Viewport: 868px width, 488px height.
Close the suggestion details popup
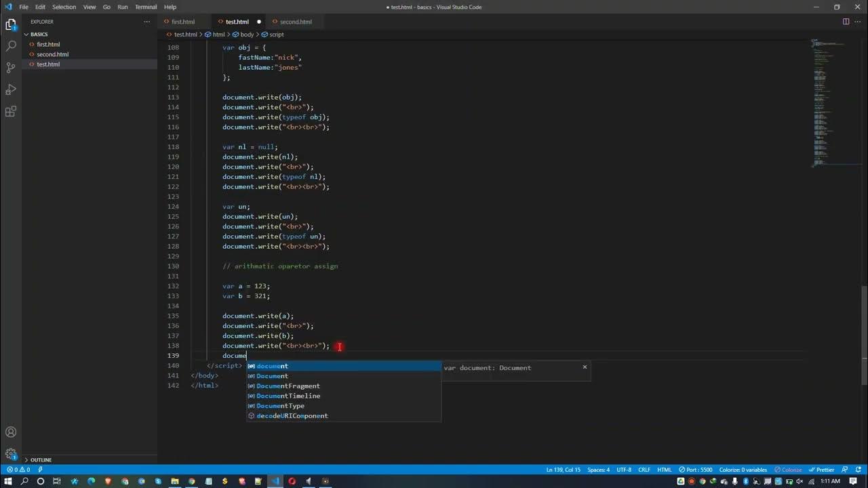(x=585, y=367)
